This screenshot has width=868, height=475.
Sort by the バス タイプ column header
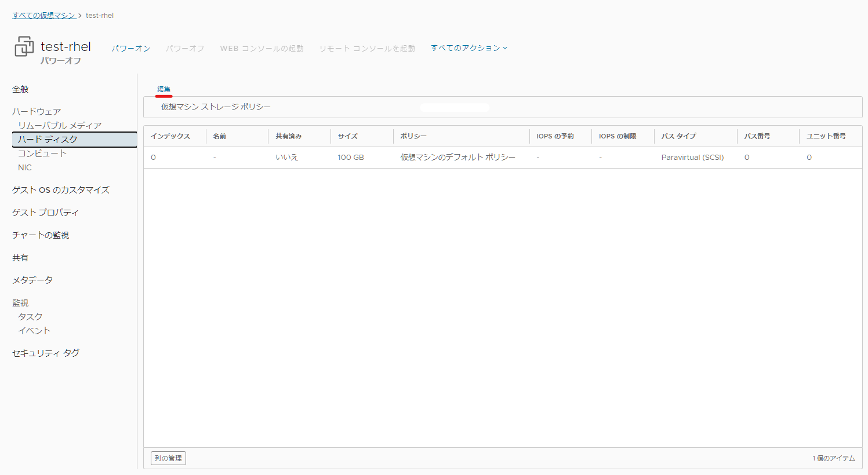tap(678, 136)
